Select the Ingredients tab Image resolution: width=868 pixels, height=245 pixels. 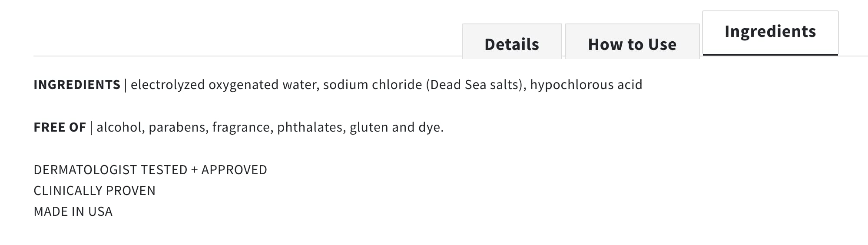[770, 32]
